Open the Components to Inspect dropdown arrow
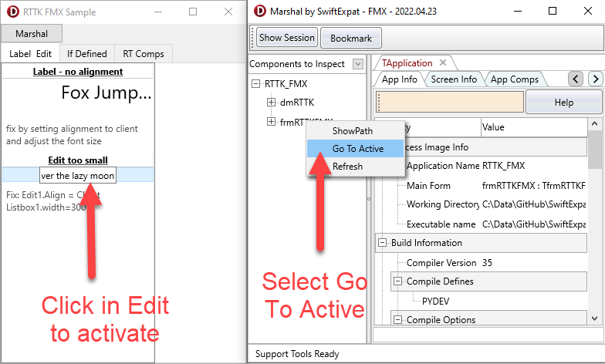The height and width of the screenshot is (364, 605). coord(358,64)
